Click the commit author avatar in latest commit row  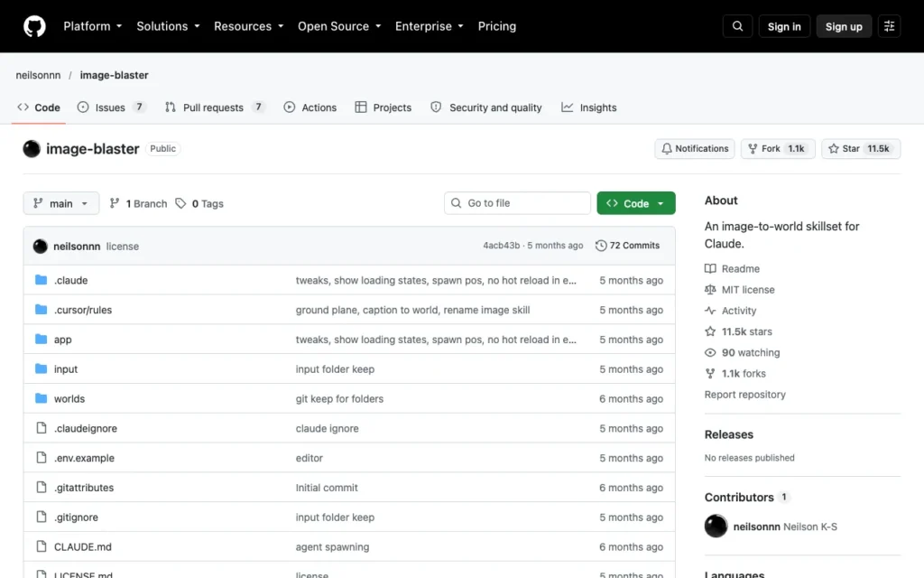pyautogui.click(x=40, y=246)
